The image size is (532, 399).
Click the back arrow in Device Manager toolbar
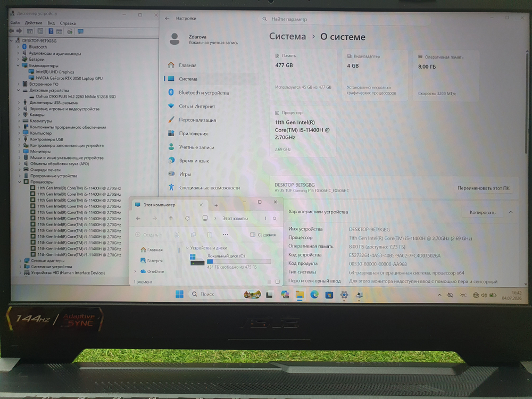click(x=12, y=31)
